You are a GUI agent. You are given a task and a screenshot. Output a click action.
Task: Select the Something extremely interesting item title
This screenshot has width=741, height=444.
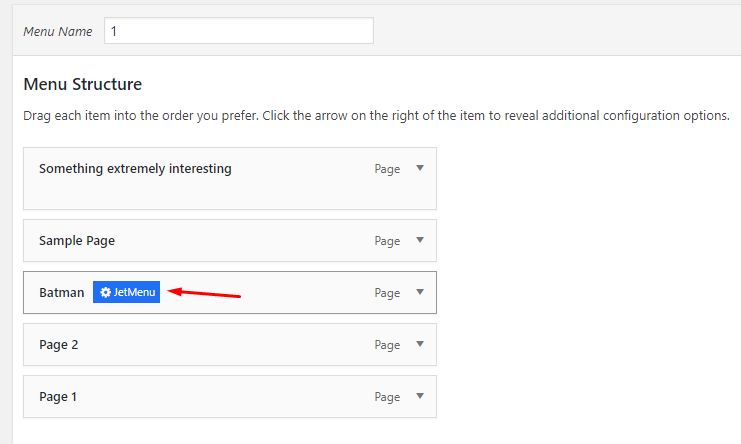135,169
